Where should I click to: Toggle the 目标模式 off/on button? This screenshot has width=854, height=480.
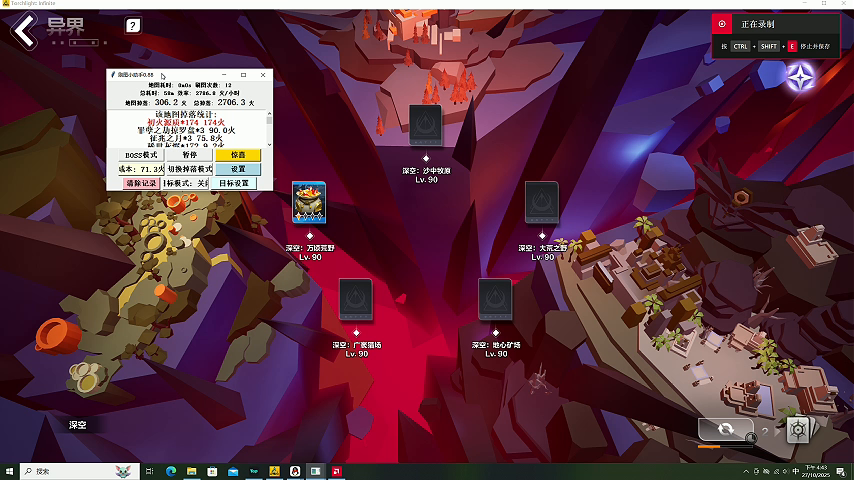(x=186, y=184)
